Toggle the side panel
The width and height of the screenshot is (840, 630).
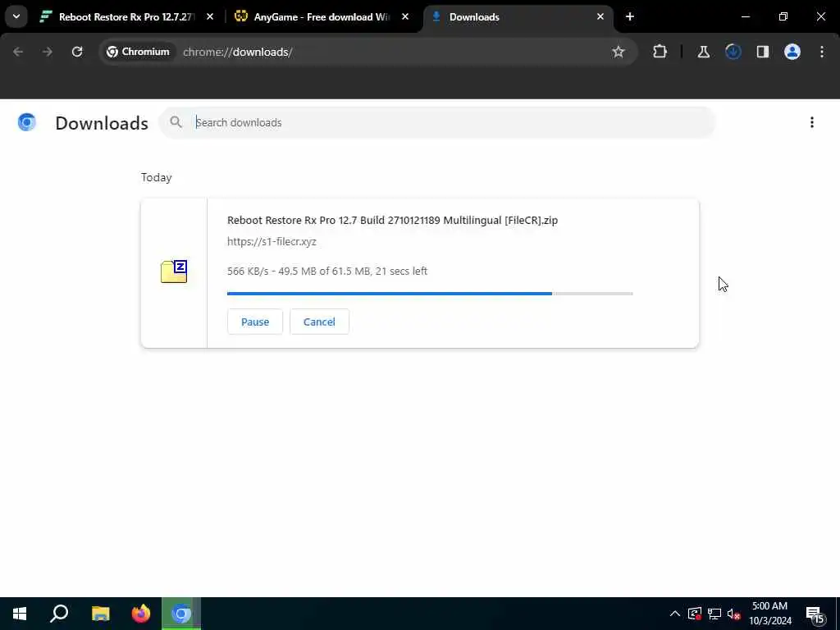[x=763, y=52]
